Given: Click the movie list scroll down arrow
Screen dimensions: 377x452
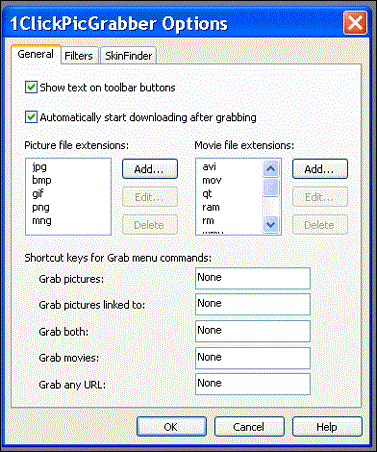Looking at the screenshot, I should (271, 224).
